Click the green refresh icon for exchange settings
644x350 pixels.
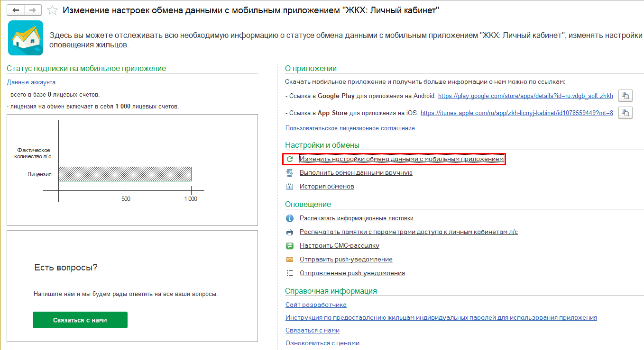290,159
